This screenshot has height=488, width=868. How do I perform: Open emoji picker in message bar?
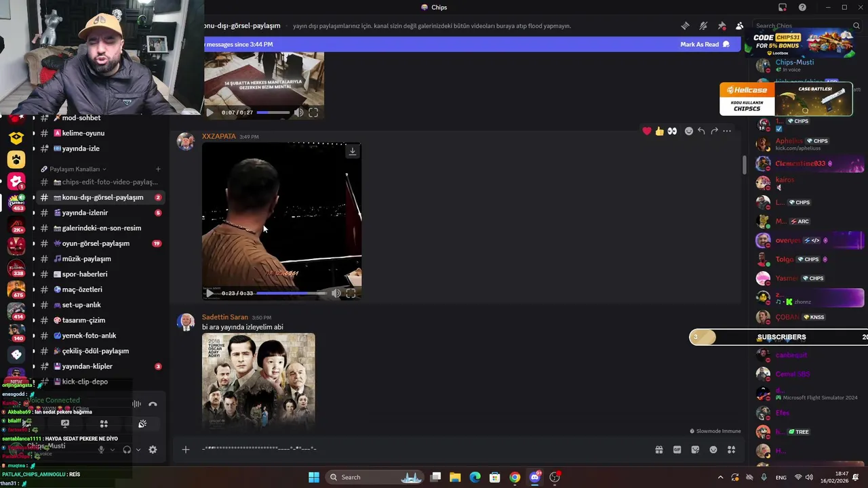point(713,449)
